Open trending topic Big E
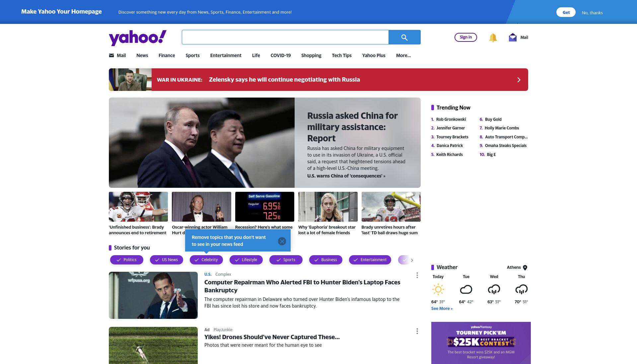Screen dimensions: 637x364 click(491, 155)
